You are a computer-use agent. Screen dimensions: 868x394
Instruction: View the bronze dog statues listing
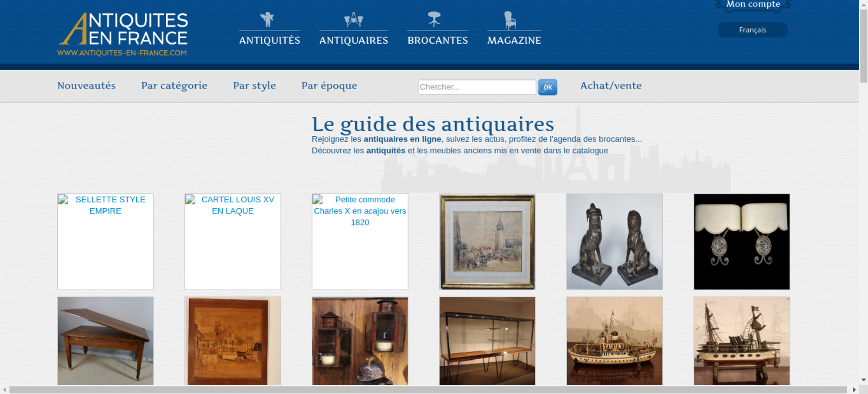coord(614,242)
